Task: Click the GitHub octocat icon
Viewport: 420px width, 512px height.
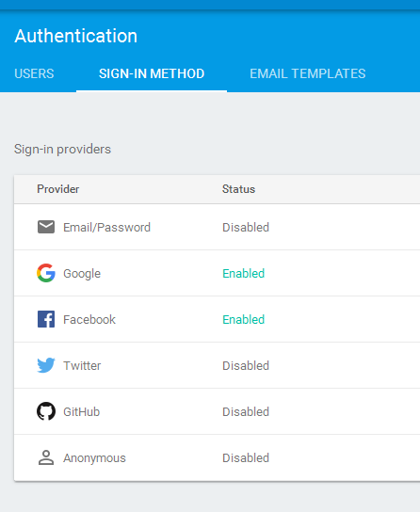Action: 46,411
